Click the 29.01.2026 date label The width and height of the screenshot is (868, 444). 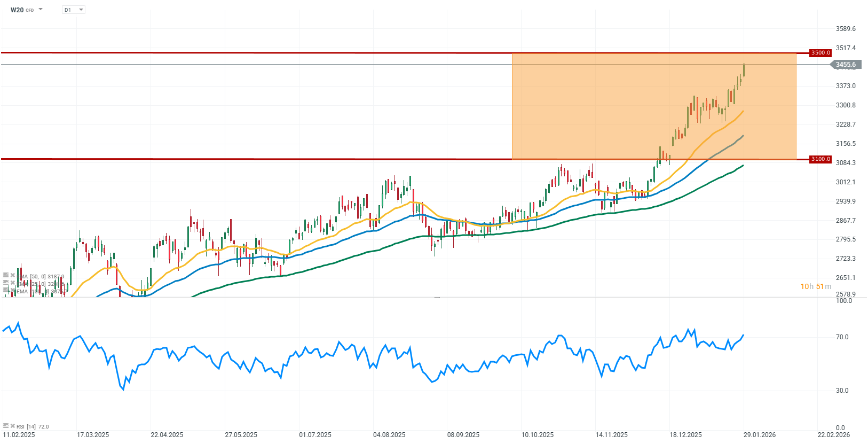[760, 435]
